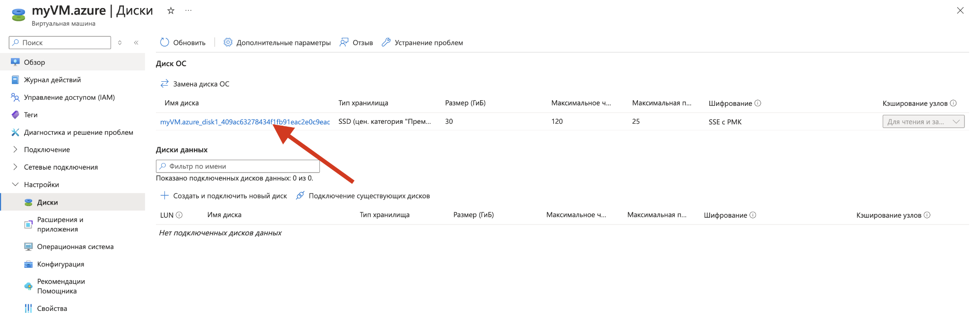Open Устранение проблем wrench tool

point(386,43)
